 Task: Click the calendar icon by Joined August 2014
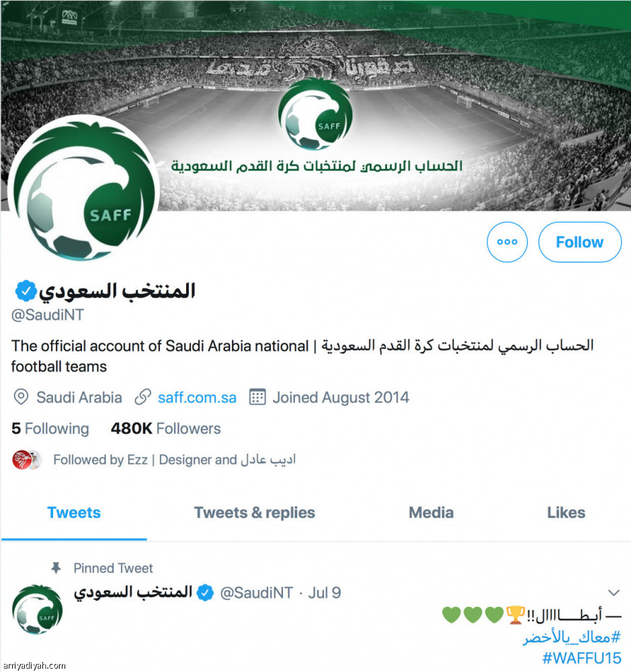(x=257, y=397)
